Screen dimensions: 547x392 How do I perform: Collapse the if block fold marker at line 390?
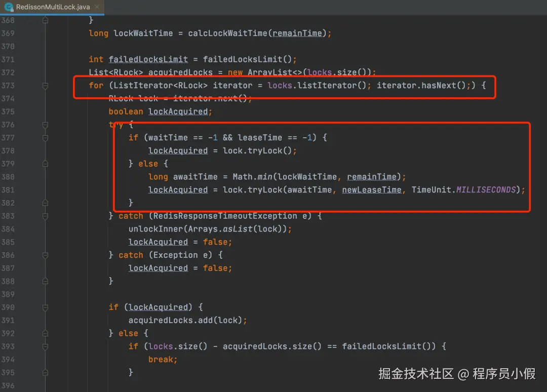tap(45, 307)
